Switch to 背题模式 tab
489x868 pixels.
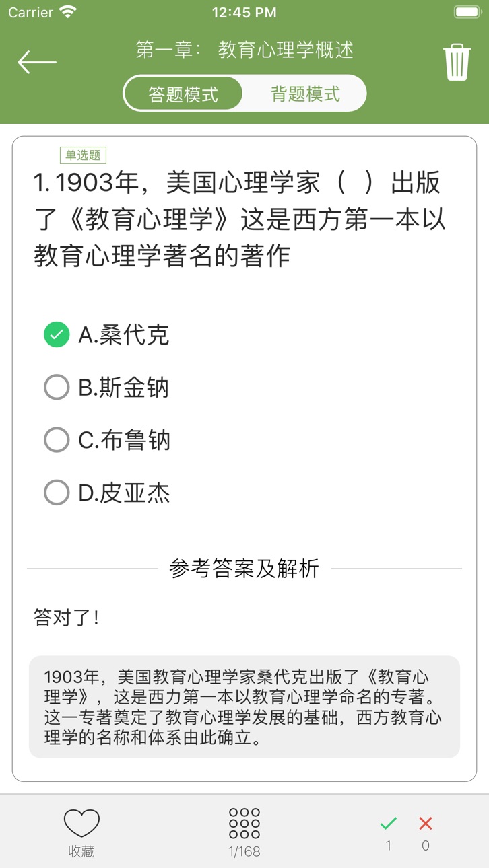305,94
